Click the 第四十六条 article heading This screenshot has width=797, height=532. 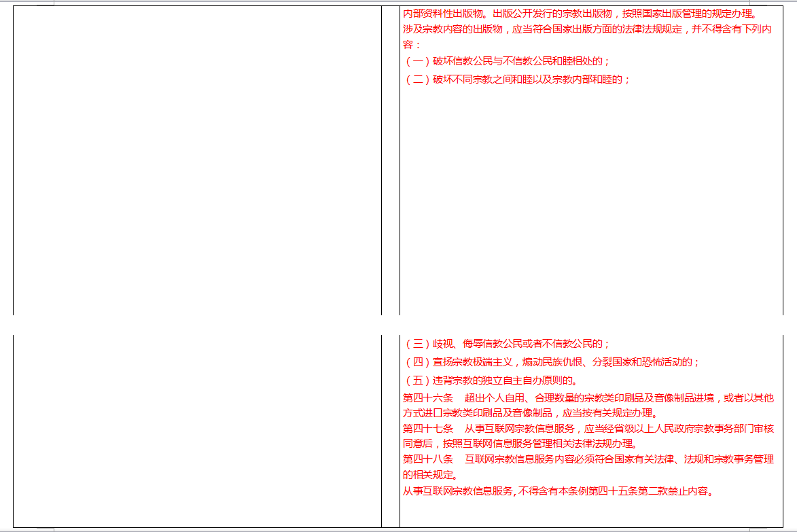[x=428, y=397]
